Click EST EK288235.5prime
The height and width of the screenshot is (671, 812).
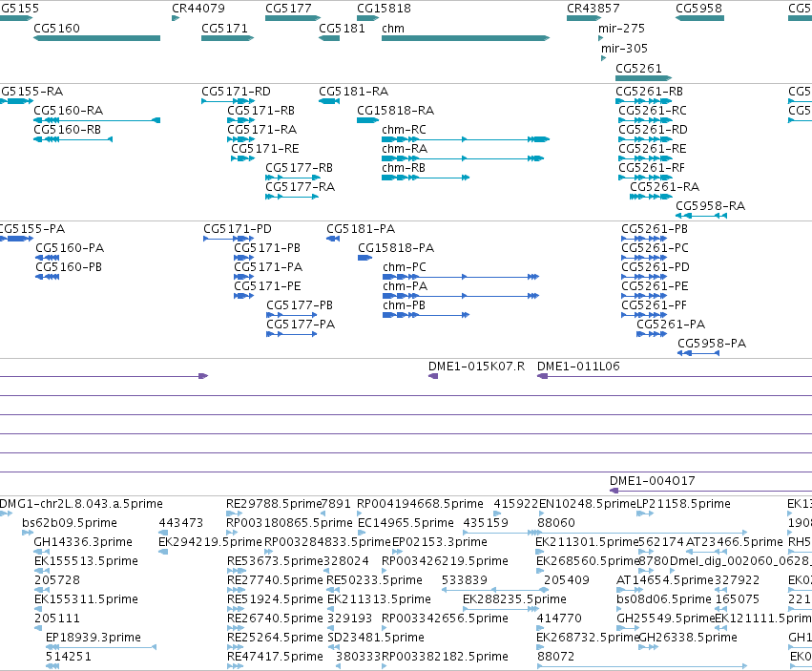pyautogui.click(x=501, y=609)
